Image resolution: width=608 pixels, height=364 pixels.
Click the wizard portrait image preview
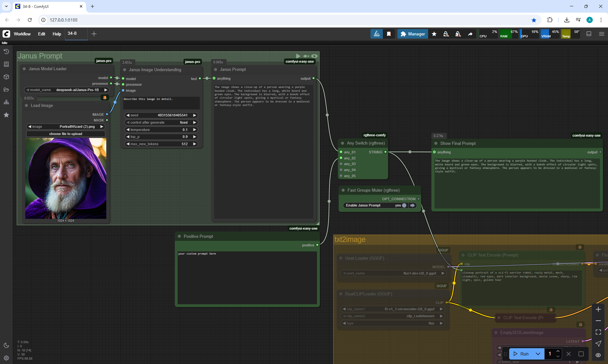[x=66, y=178]
